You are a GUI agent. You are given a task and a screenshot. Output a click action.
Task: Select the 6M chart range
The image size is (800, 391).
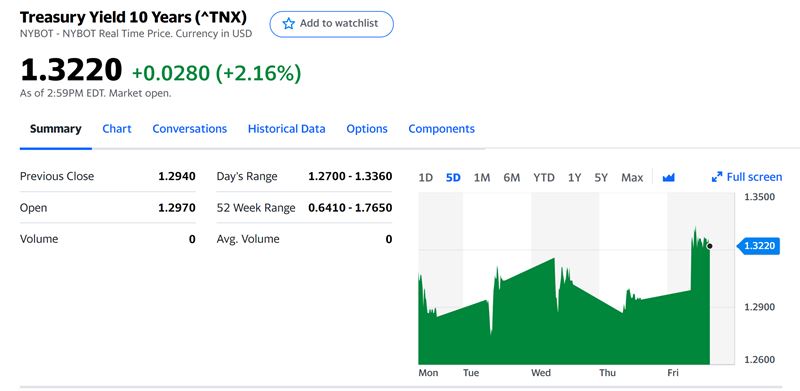point(512,178)
